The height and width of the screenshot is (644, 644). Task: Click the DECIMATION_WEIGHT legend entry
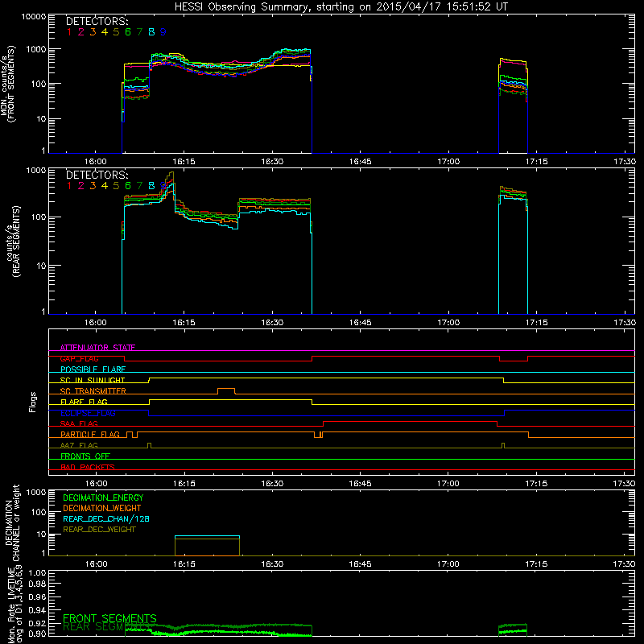tap(102, 508)
